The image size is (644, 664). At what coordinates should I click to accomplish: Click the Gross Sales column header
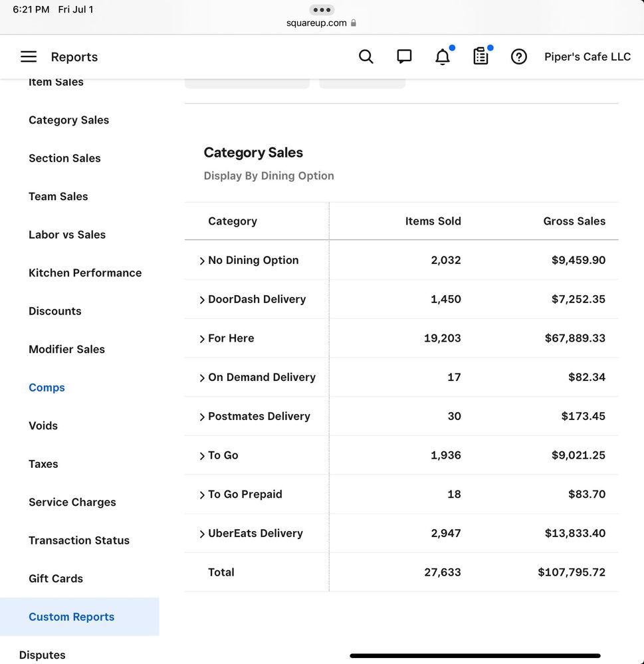pos(574,221)
